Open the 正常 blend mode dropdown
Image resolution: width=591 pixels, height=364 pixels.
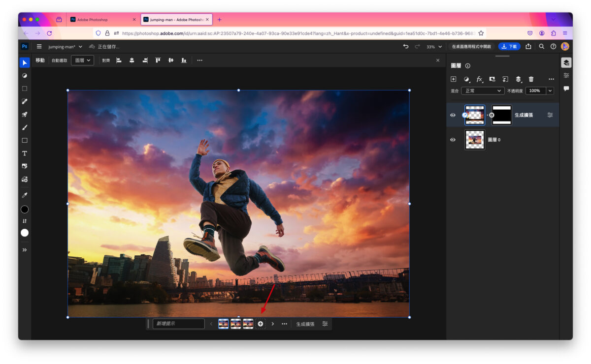coord(483,91)
